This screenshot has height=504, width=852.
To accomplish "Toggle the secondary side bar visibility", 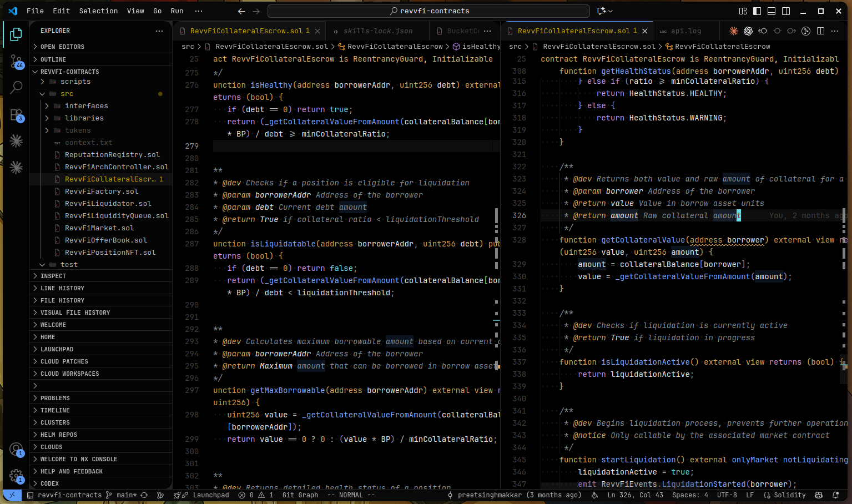I will click(x=786, y=11).
